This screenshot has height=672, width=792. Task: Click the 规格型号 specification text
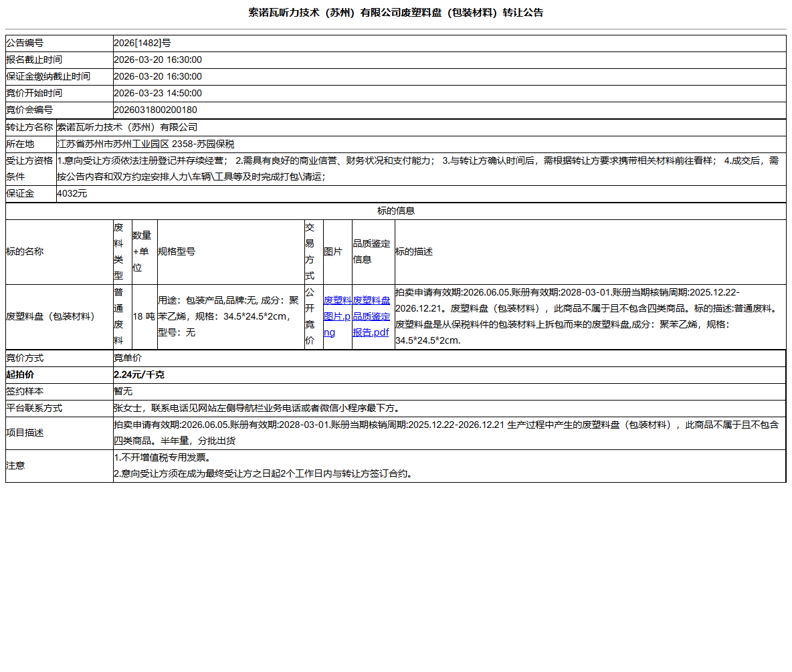[x=227, y=316]
